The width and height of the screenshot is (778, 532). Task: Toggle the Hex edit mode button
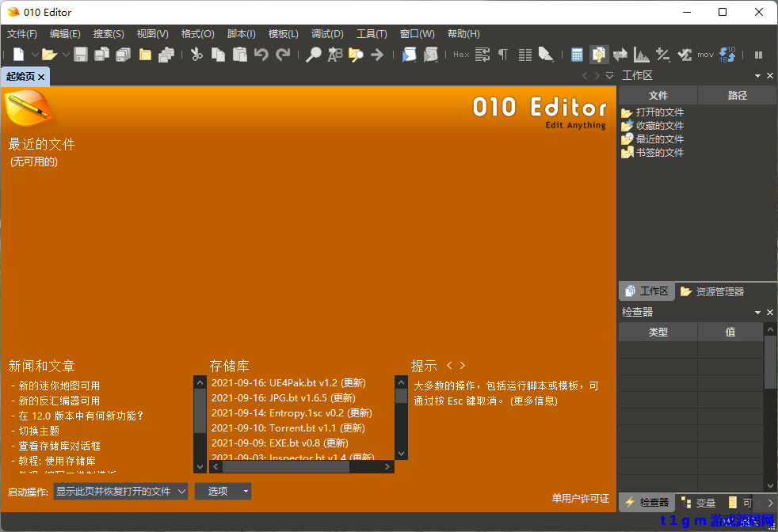coord(461,55)
